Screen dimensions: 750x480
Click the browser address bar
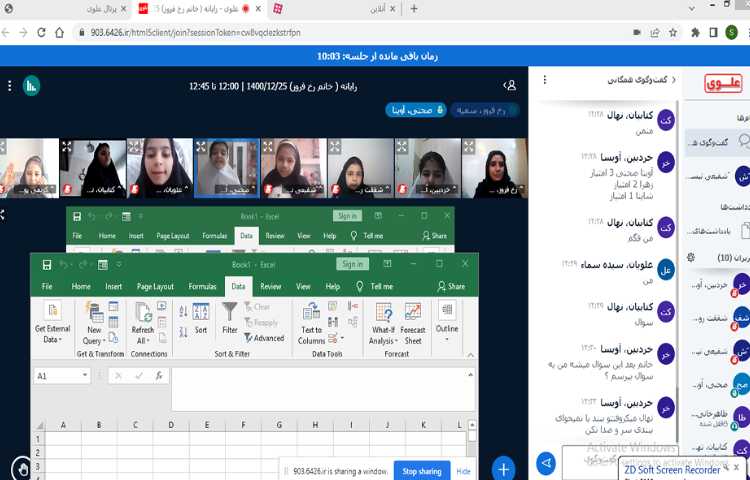click(351, 33)
